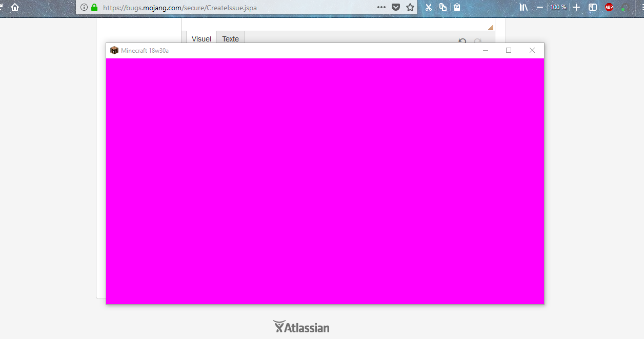Reset zoom level showing 100 %
This screenshot has width=644, height=339.
point(558,7)
